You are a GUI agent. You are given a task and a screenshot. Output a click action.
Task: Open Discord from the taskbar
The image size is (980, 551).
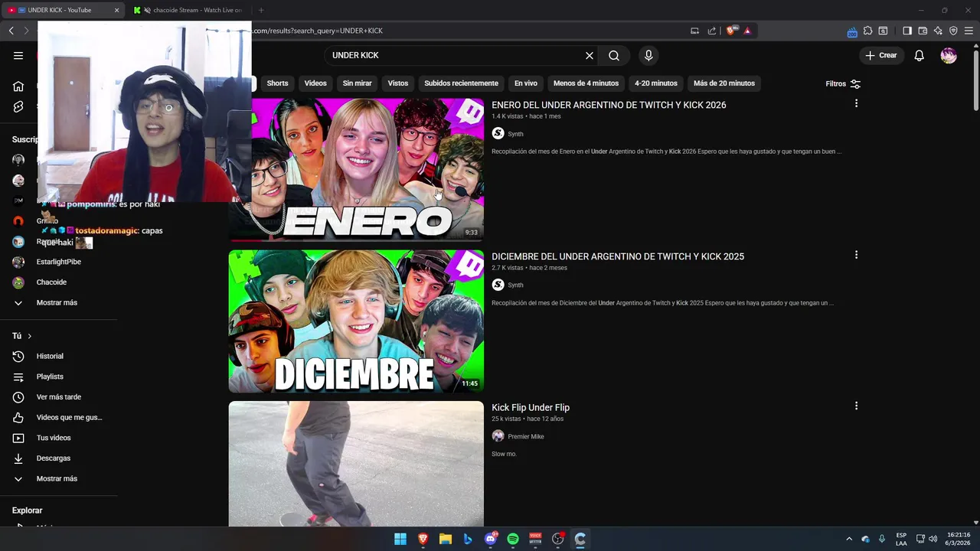[x=491, y=539]
